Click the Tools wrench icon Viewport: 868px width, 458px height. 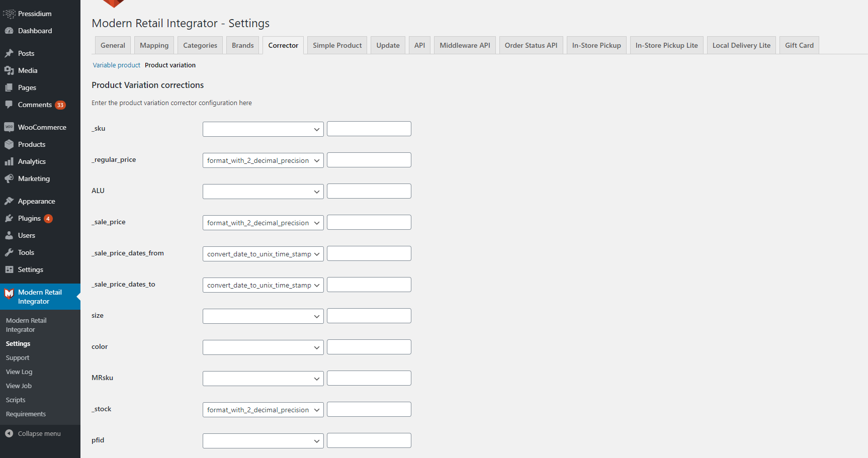point(9,252)
